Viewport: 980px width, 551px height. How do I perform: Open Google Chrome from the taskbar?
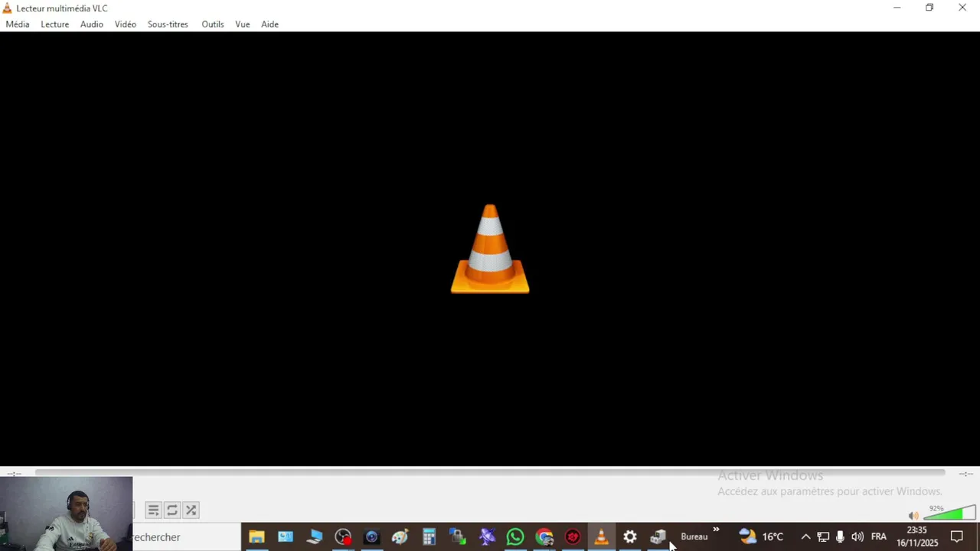tap(544, 537)
